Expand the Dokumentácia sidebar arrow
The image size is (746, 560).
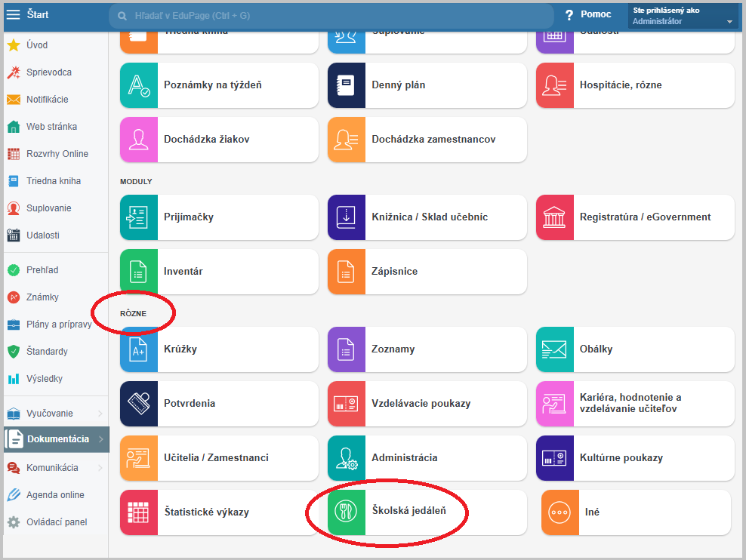(x=101, y=439)
